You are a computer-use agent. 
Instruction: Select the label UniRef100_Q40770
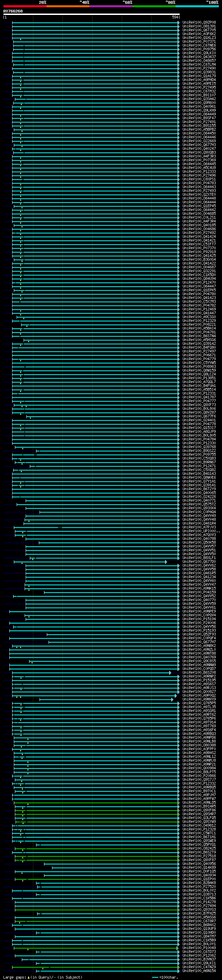199,600
